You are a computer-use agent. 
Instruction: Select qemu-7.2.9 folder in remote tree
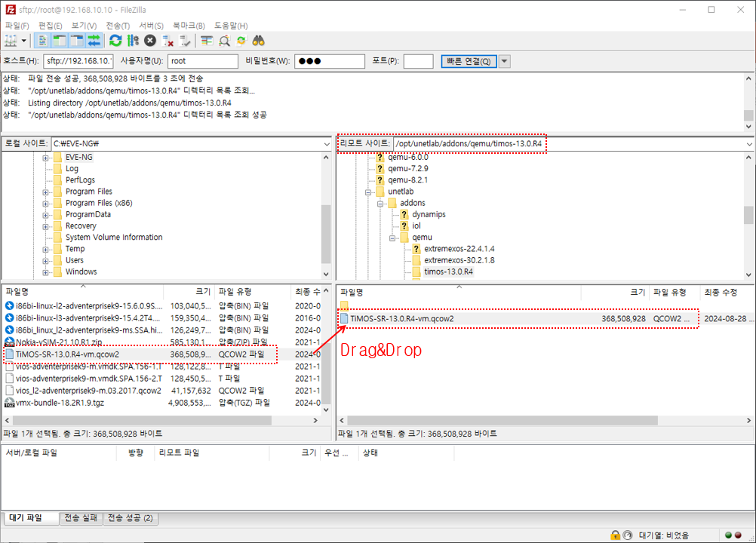[408, 169]
